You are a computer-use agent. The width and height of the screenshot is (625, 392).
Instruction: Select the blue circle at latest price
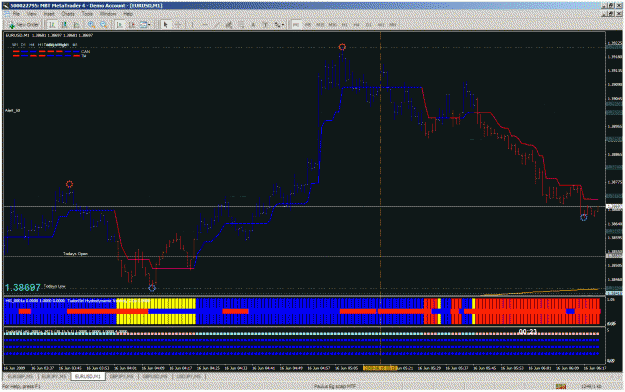pyautogui.click(x=584, y=218)
